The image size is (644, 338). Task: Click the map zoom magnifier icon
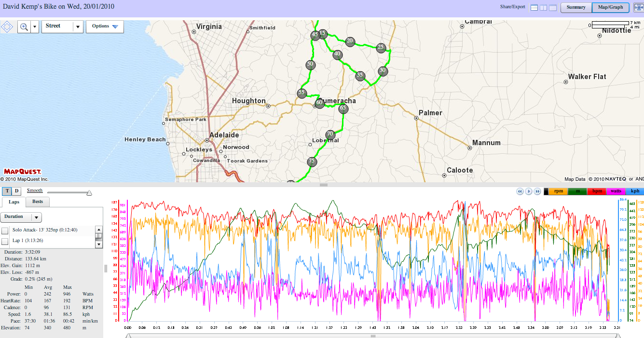(x=24, y=27)
